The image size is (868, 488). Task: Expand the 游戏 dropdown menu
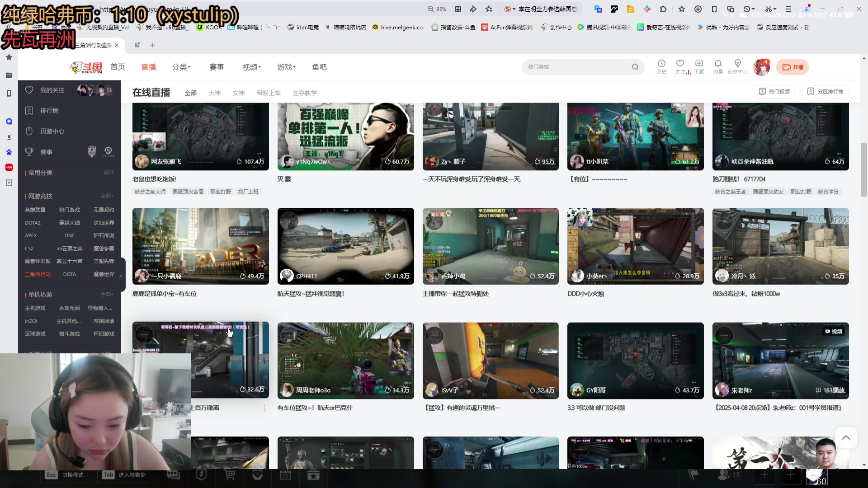click(286, 67)
